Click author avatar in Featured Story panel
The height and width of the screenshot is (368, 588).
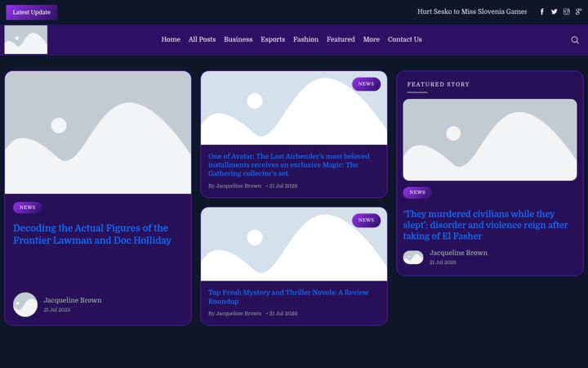click(413, 258)
